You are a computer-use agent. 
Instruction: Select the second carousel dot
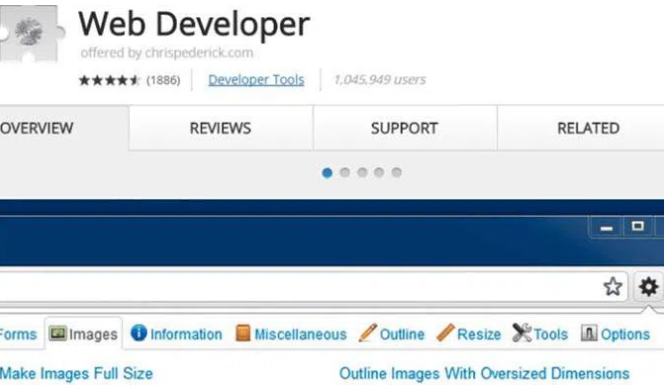pos(345,172)
